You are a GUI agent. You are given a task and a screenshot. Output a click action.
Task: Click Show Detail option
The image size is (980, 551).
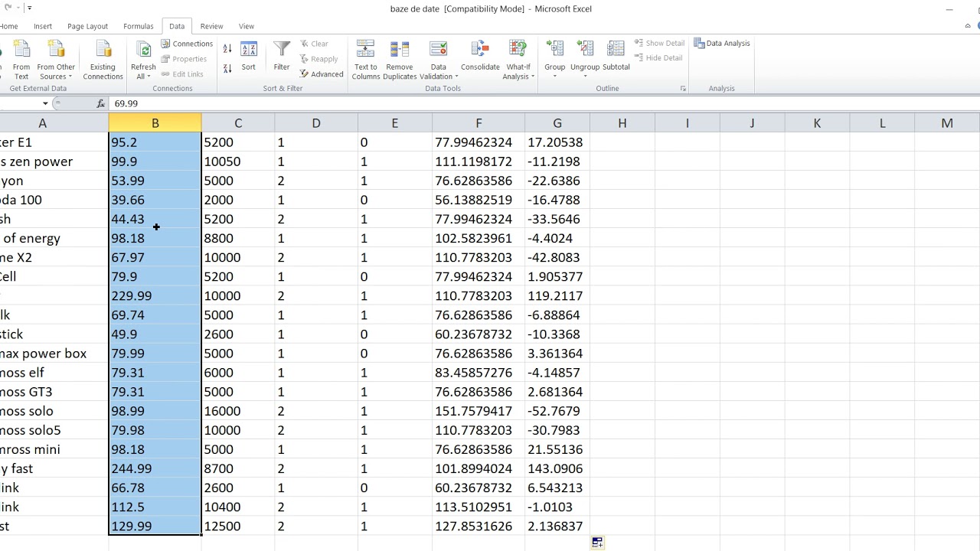point(659,44)
